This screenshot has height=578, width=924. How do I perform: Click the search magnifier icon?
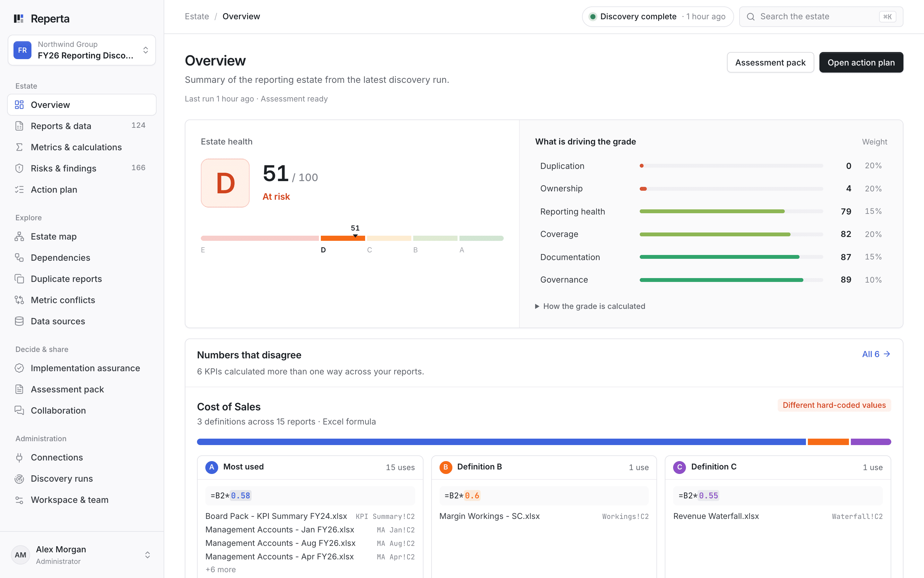point(751,16)
